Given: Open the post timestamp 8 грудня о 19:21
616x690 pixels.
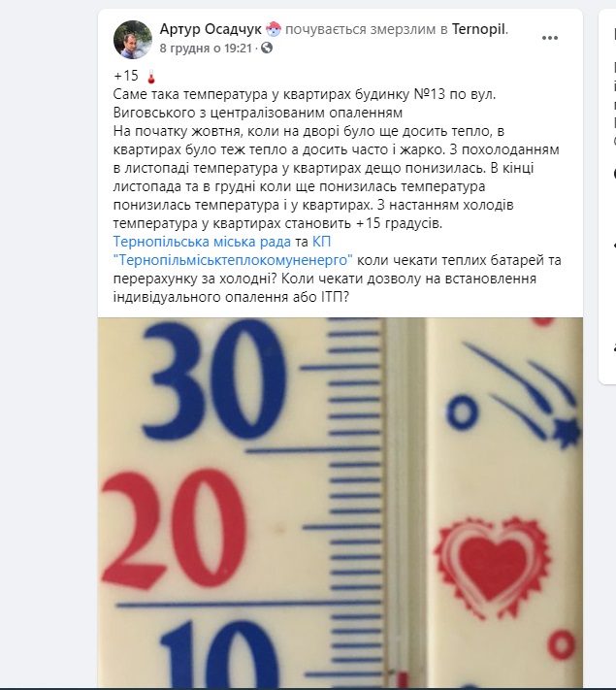Looking at the screenshot, I should click(x=206, y=48).
